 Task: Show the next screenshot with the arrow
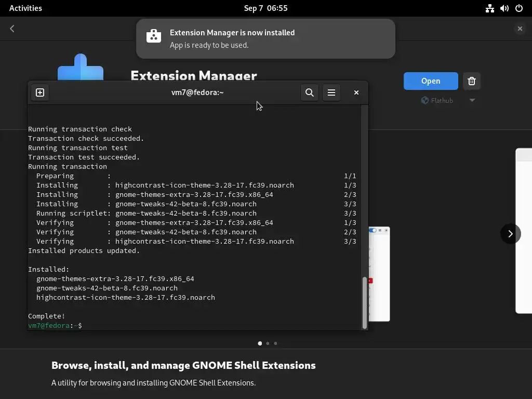click(510, 233)
